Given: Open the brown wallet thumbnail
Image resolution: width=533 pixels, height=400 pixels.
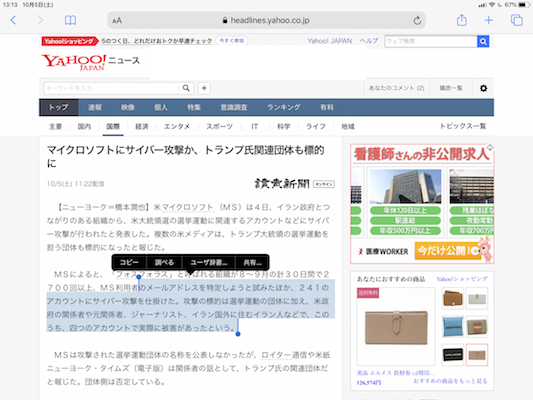Looking at the screenshot, I should point(452,298).
